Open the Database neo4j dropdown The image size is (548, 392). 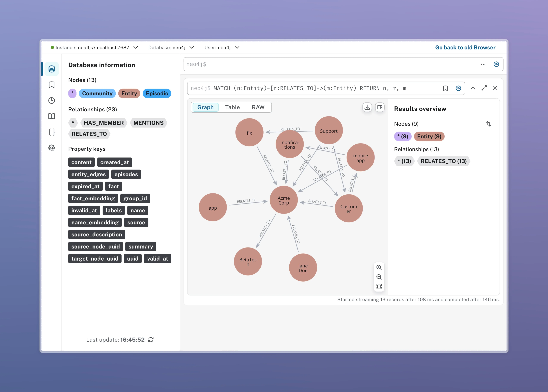192,48
